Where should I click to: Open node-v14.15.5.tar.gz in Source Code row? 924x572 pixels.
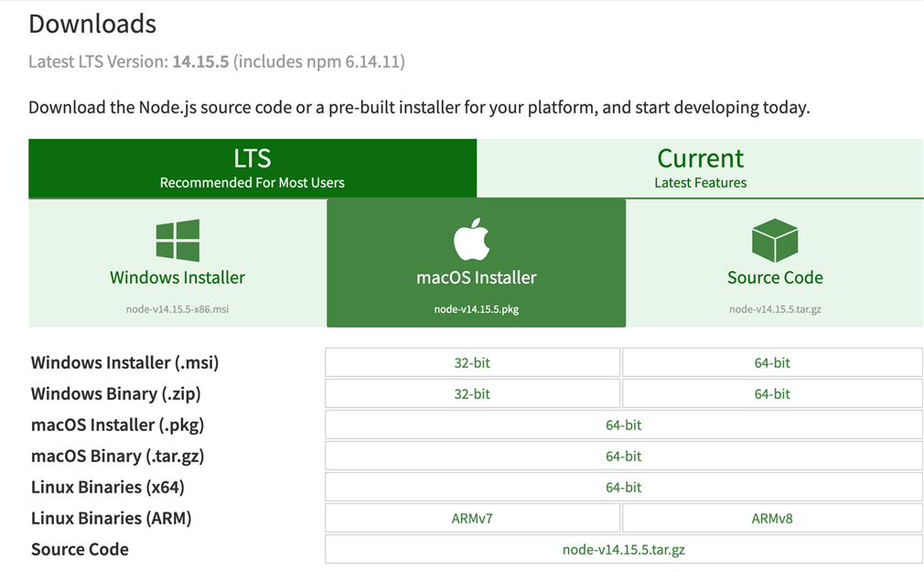pyautogui.click(x=623, y=550)
